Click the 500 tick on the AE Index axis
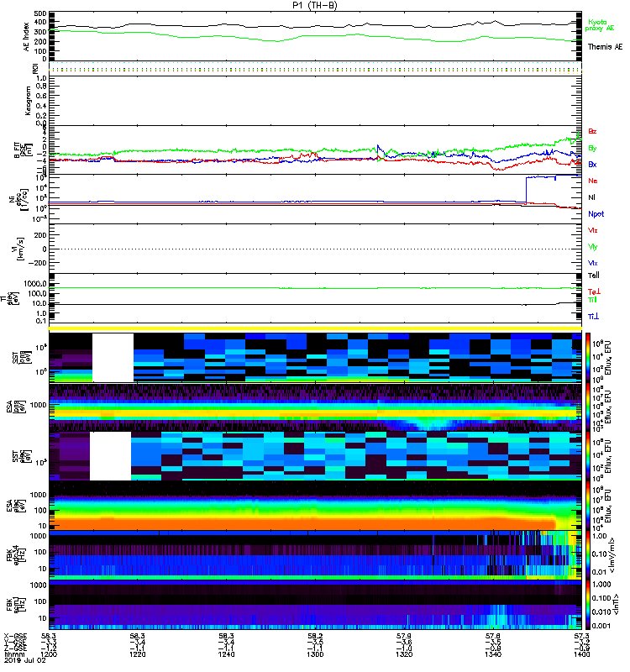630x672 pixels. tap(40, 13)
